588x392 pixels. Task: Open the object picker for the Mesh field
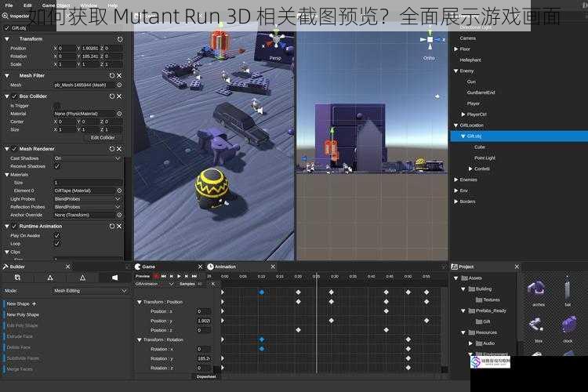[x=119, y=85]
